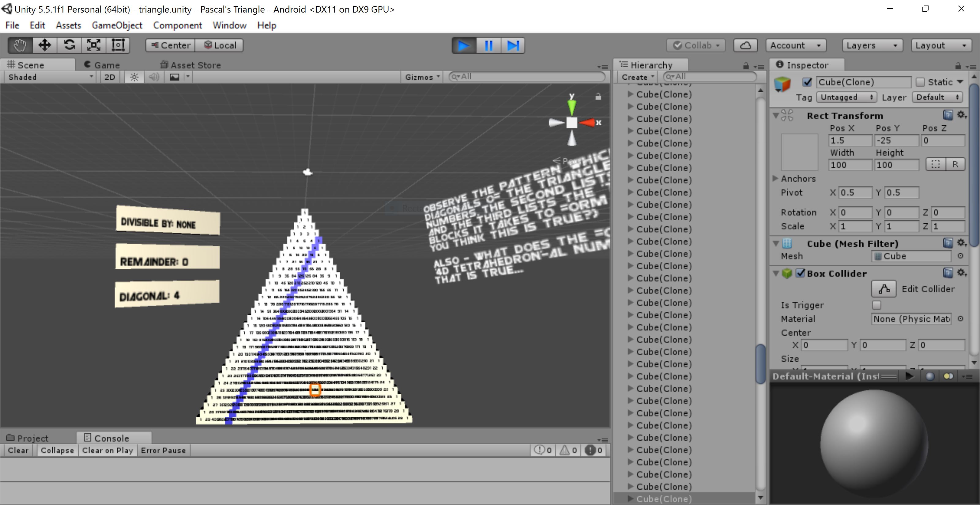Open the cloud services icon

(x=745, y=45)
